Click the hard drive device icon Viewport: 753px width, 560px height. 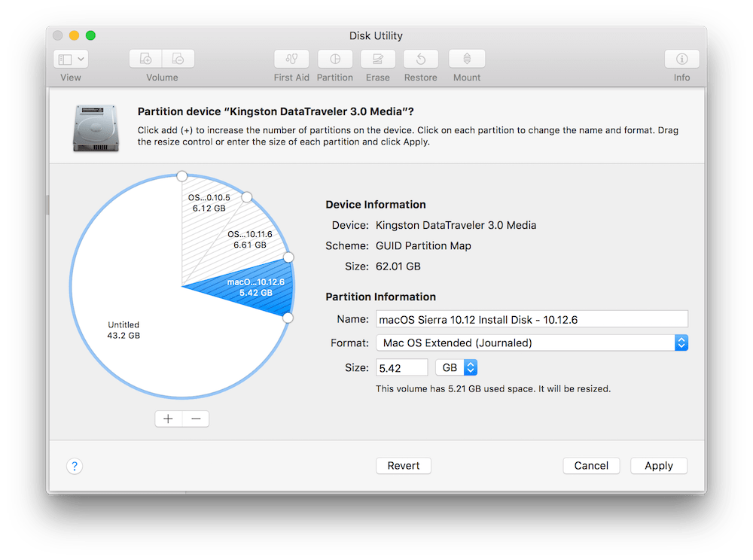[x=96, y=128]
